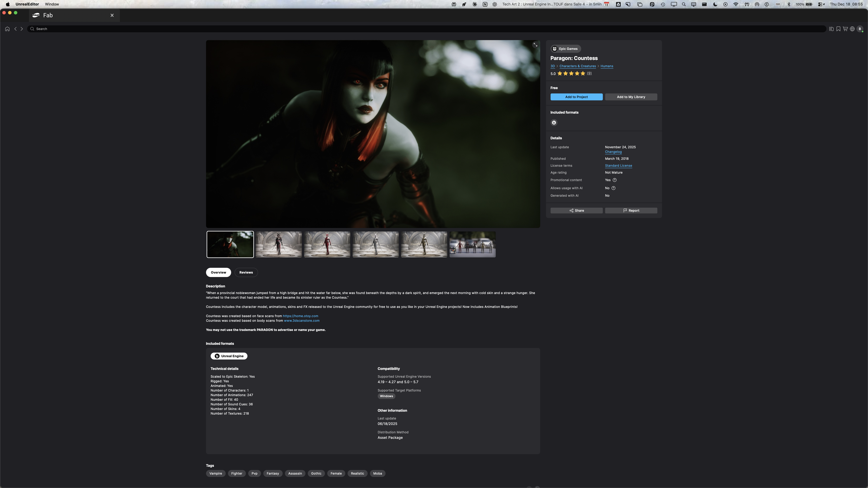Select the second thumbnail with dark skin
This screenshot has width=868, height=488.
[279, 245]
